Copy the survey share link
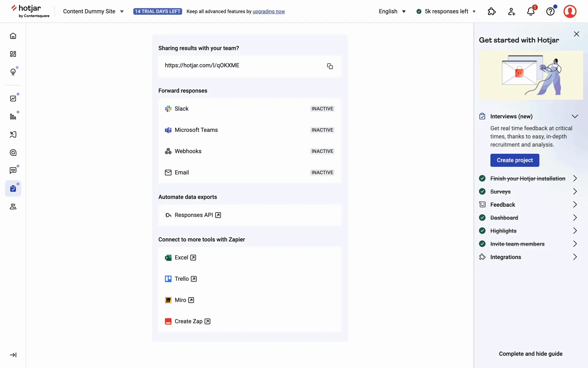This screenshot has width=588, height=368. coord(330,66)
